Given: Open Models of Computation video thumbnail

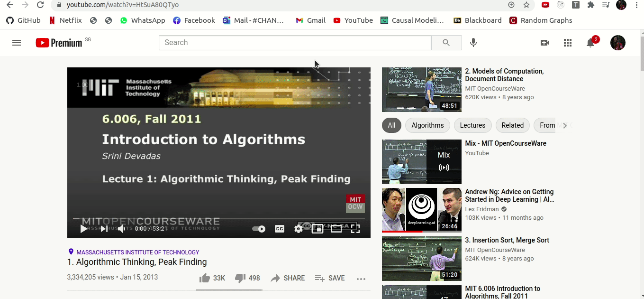Looking at the screenshot, I should (x=422, y=90).
